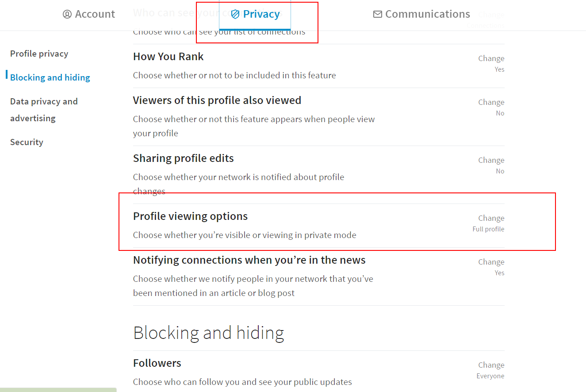
Task: Click 'Choose whether or not to be included in this feature'
Action: (x=234, y=75)
